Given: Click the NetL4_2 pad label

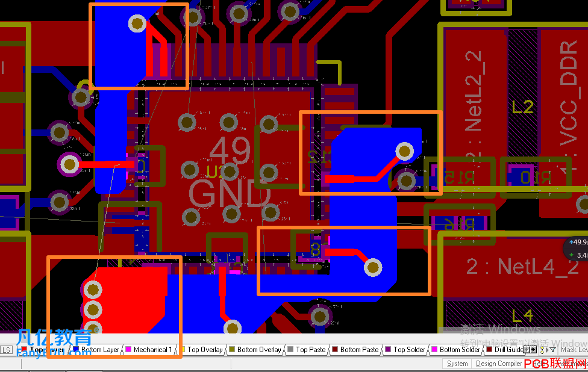Looking at the screenshot, I should pyautogui.click(x=522, y=267).
